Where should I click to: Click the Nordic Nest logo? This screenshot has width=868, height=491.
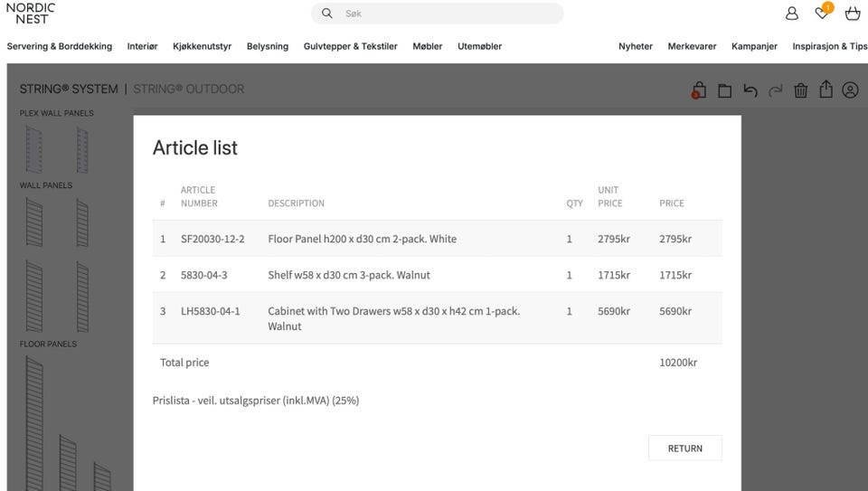coord(31,13)
